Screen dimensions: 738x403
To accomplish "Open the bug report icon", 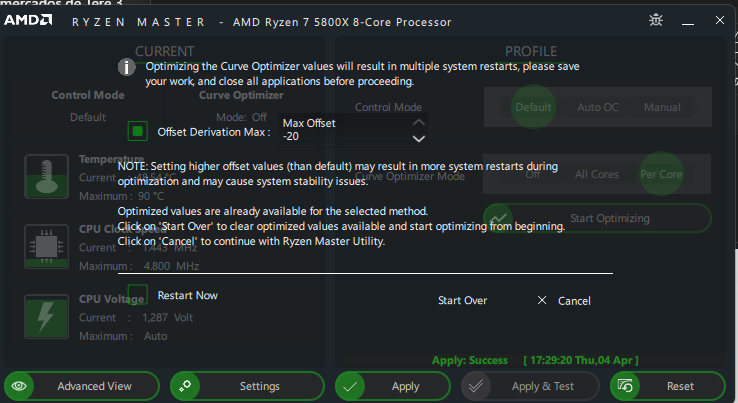I will (x=656, y=20).
